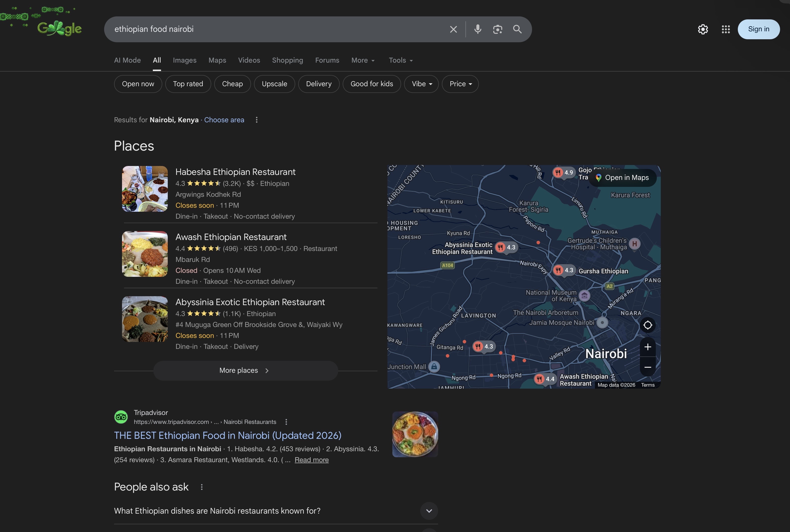Open the Google apps grid
Image resolution: width=790 pixels, height=532 pixels.
coord(726,29)
